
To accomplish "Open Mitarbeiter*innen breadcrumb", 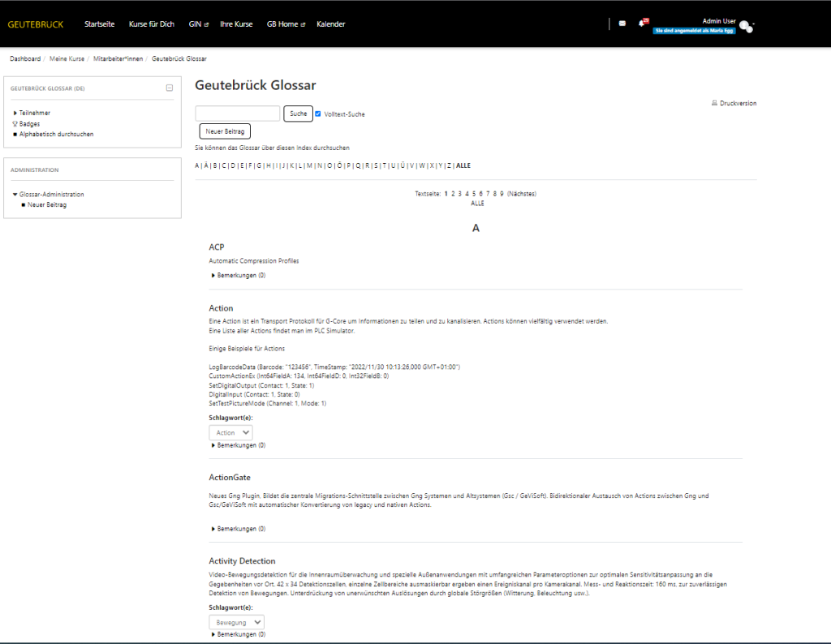I will click(x=118, y=58).
